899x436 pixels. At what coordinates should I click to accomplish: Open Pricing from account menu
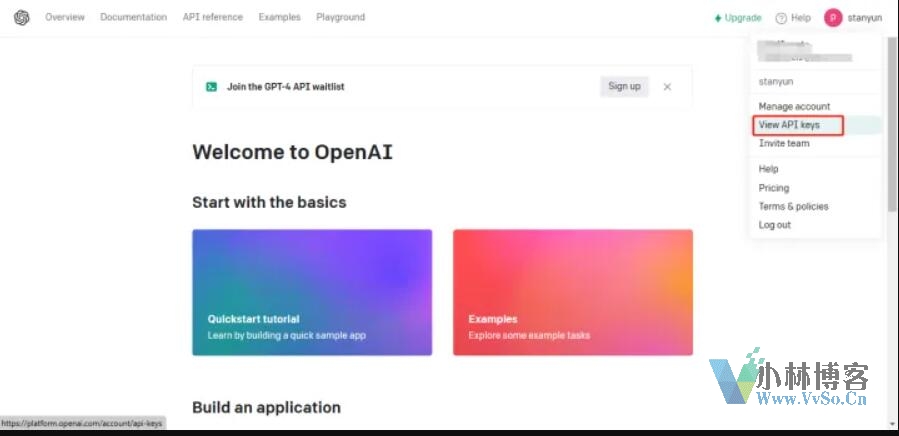pyautogui.click(x=773, y=188)
